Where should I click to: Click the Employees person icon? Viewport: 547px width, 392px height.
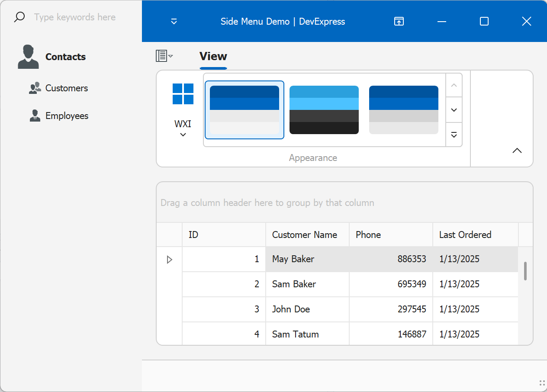(x=35, y=116)
